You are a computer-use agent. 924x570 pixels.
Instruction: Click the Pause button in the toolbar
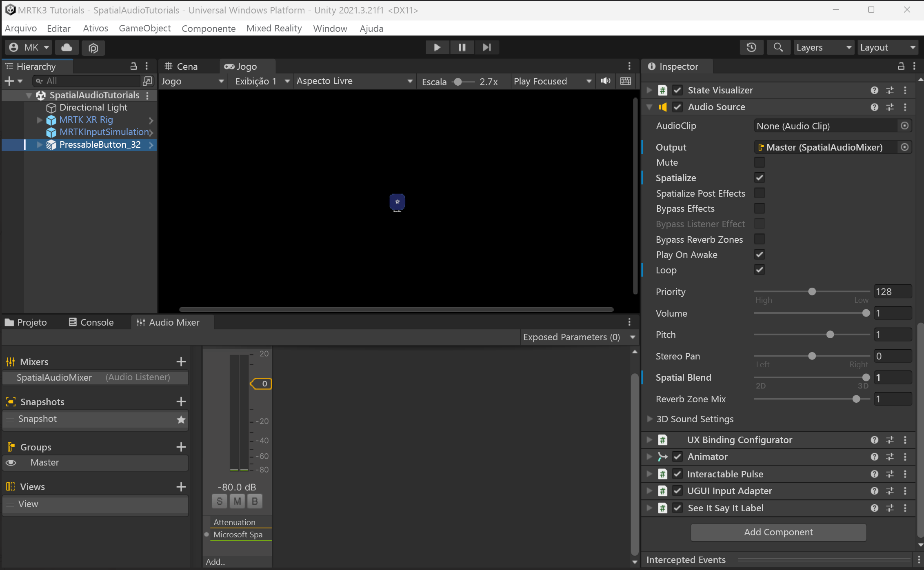462,47
